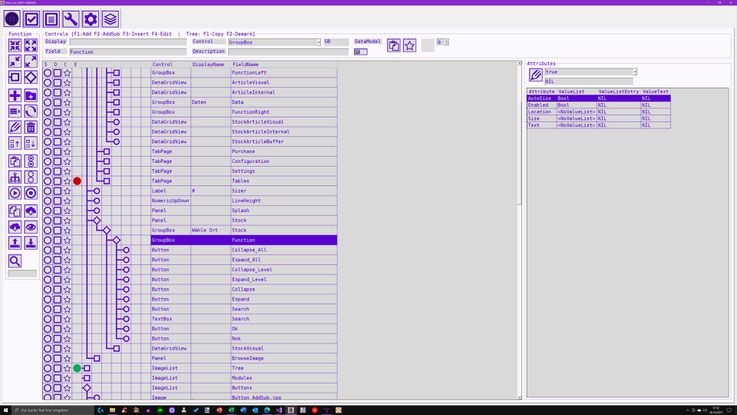
Task: Toggle the star for the Sizer Label row
Action: [67, 191]
